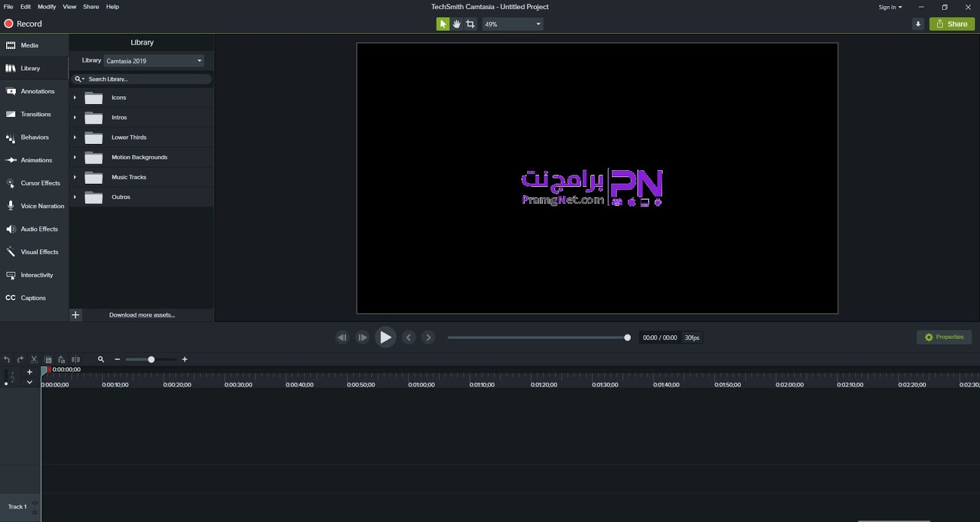This screenshot has height=522, width=980.
Task: Undo the last action
Action: coord(7,360)
